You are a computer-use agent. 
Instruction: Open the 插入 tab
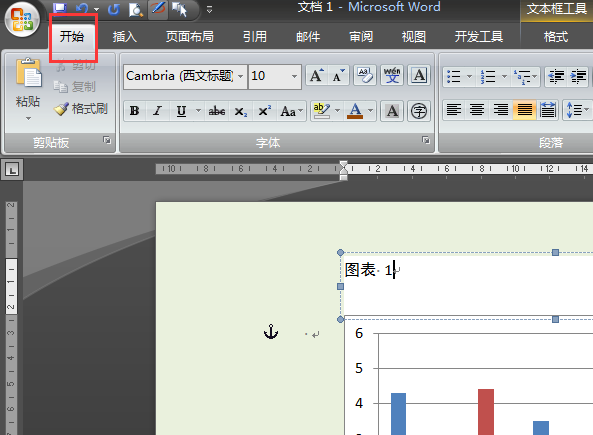(125, 37)
